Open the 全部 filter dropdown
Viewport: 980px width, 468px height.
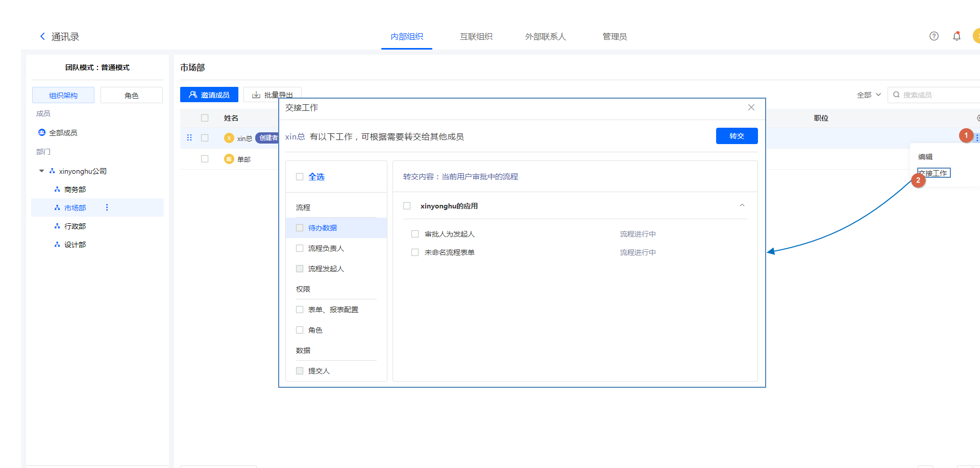[868, 95]
